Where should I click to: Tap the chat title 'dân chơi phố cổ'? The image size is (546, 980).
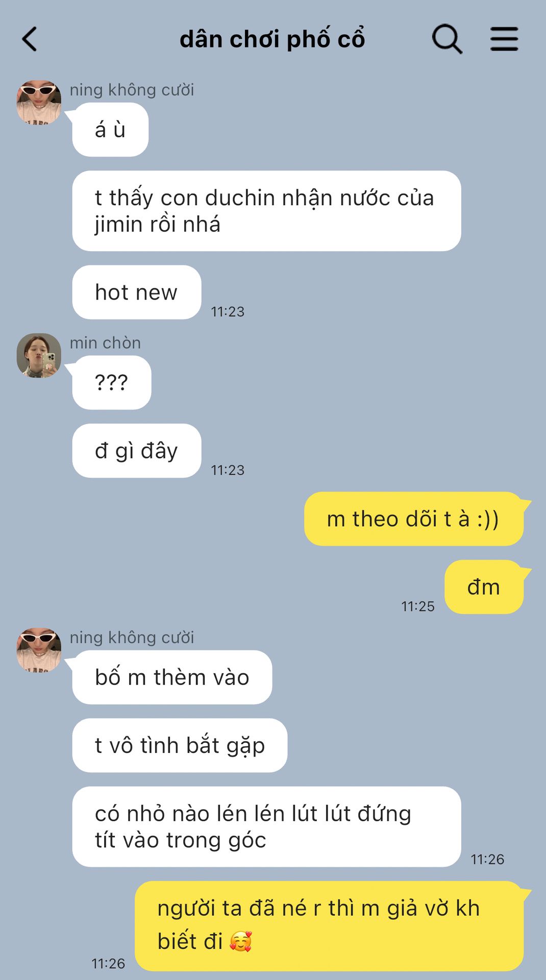pos(272,39)
